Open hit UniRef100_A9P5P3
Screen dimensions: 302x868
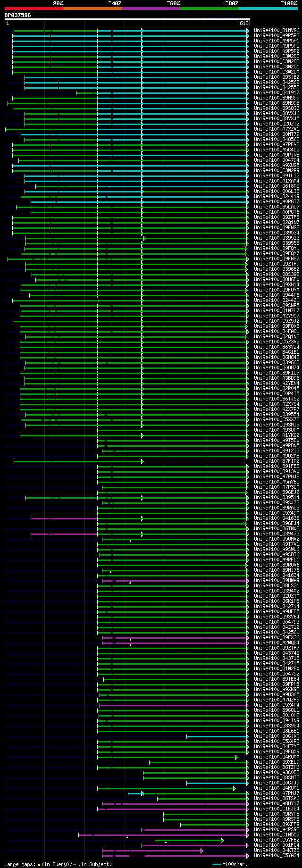click(x=277, y=35)
